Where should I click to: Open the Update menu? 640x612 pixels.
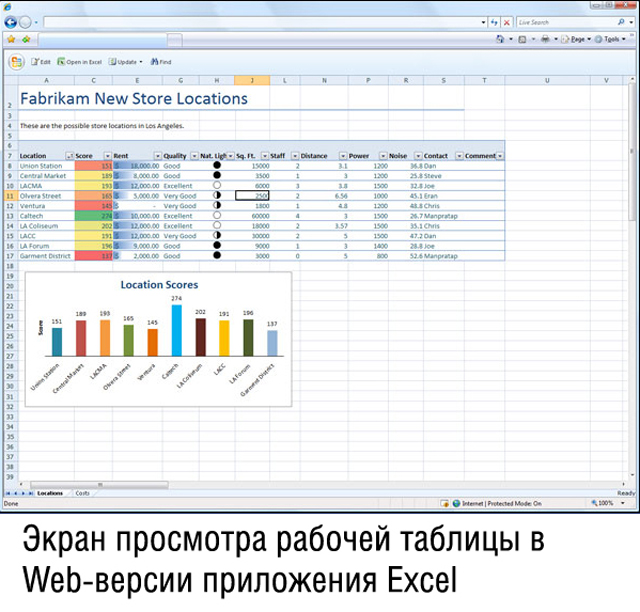point(126,62)
